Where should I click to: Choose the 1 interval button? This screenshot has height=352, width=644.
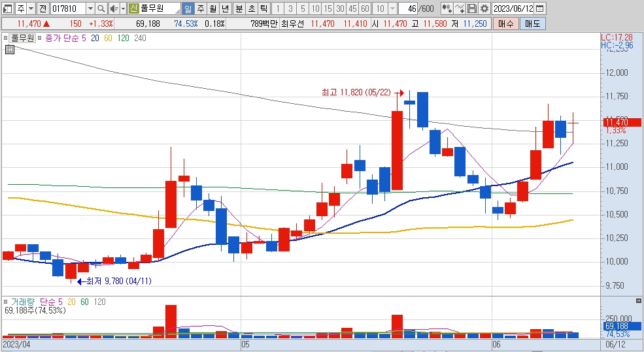(x=278, y=8)
